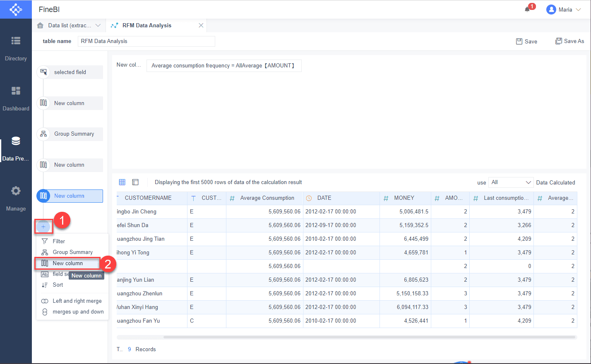Click cell 'uangzhou Fan Yu'
This screenshot has height=364, width=591.
(x=152, y=321)
